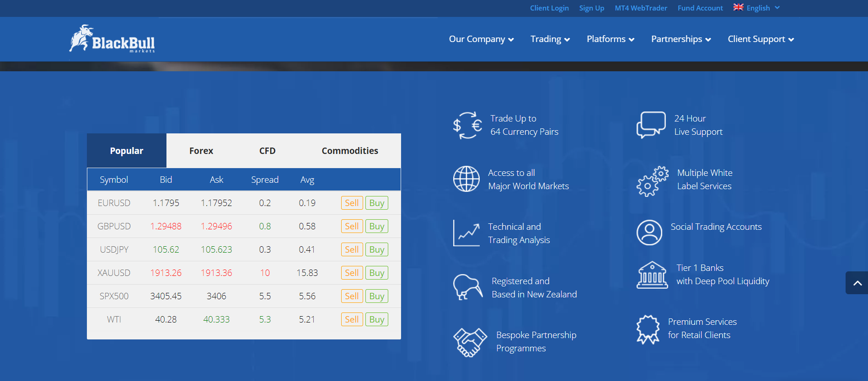Open the Platforms dropdown menu
The image size is (868, 381).
(610, 39)
